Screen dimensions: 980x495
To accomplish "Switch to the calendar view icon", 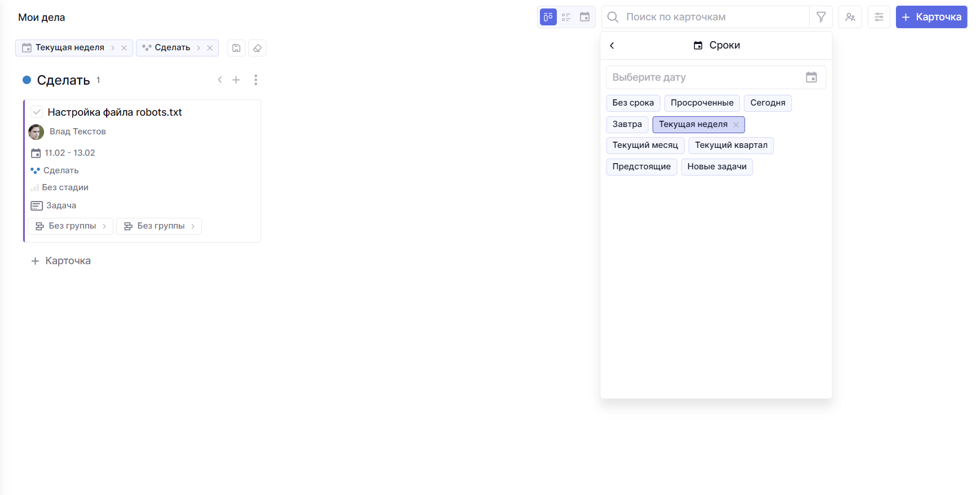I will pos(585,17).
